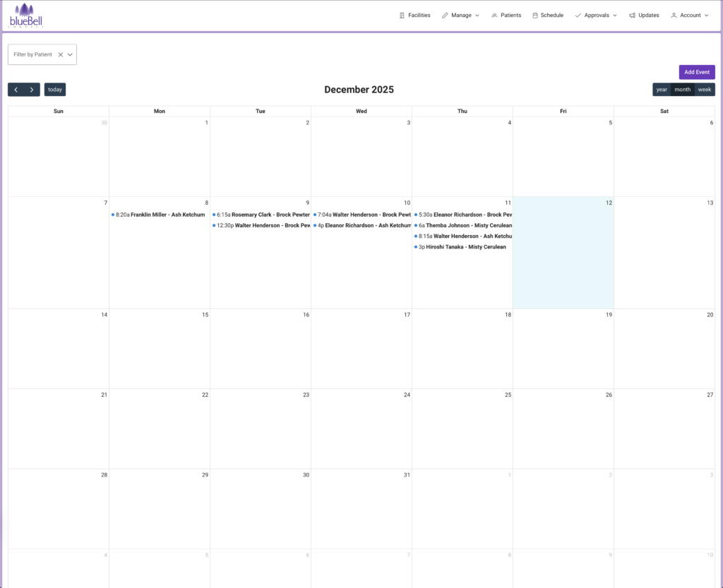The height and width of the screenshot is (588, 723).
Task: Click the Approvals checkmark icon
Action: click(x=578, y=16)
